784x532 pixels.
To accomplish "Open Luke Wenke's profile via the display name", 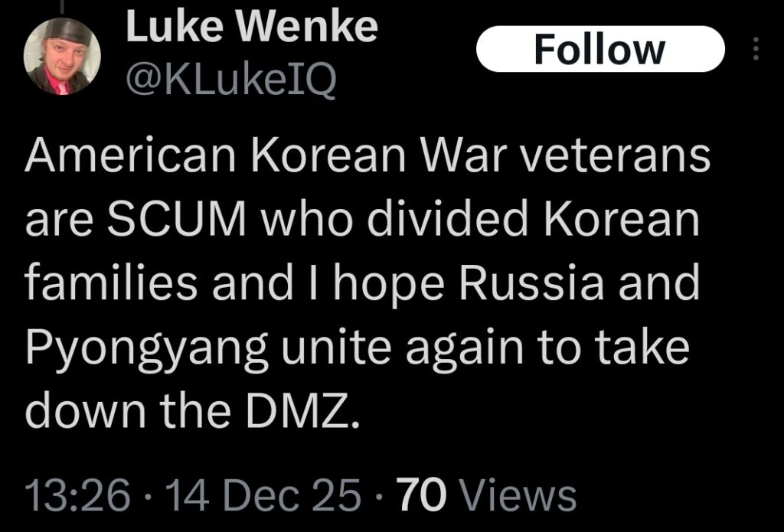I will point(253,24).
